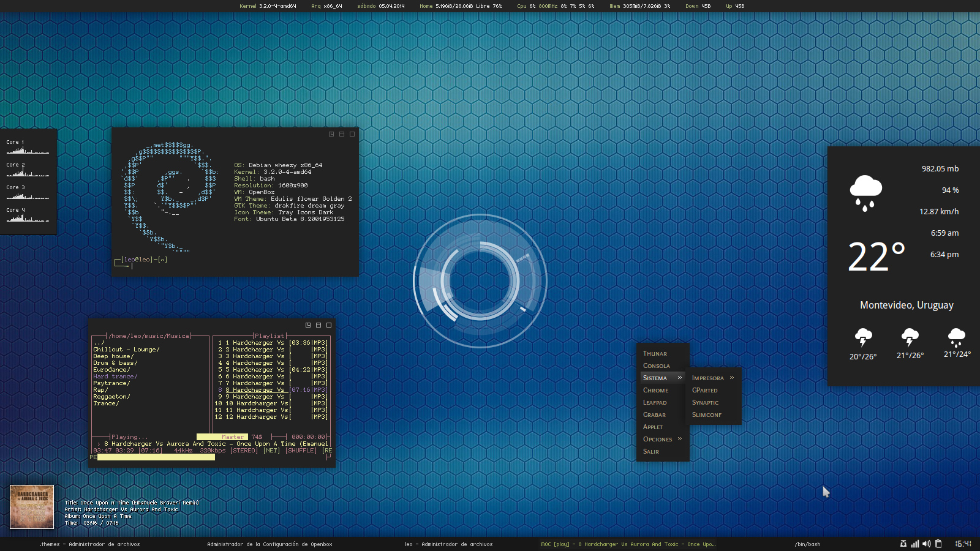Open the network signal tray icon

pyautogui.click(x=915, y=544)
